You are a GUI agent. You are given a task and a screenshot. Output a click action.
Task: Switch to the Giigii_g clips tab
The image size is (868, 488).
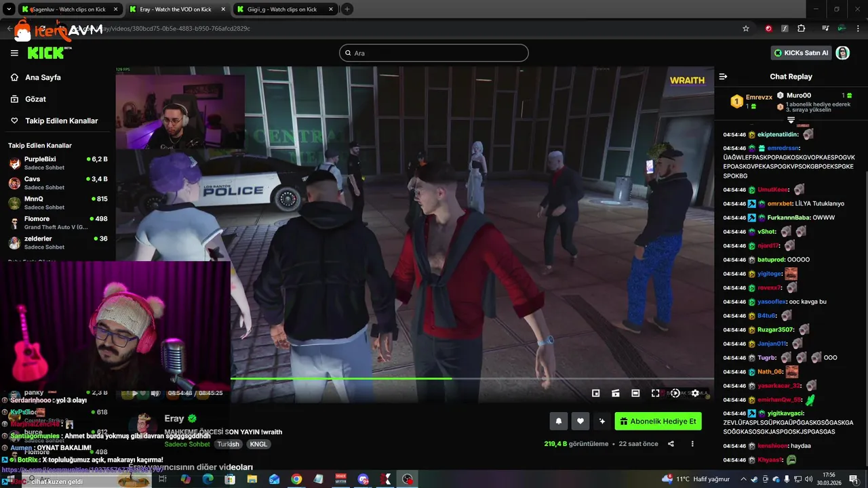tap(285, 9)
